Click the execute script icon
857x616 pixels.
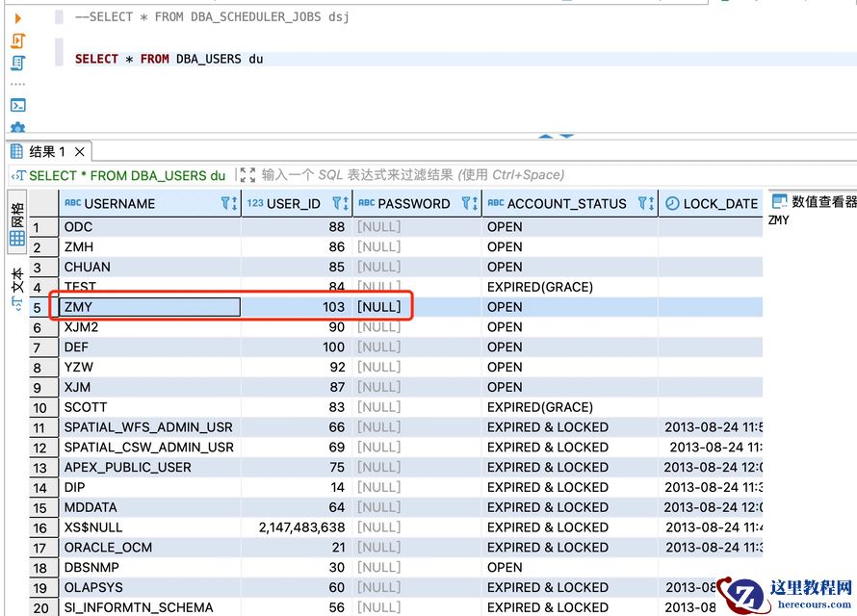coord(17,41)
